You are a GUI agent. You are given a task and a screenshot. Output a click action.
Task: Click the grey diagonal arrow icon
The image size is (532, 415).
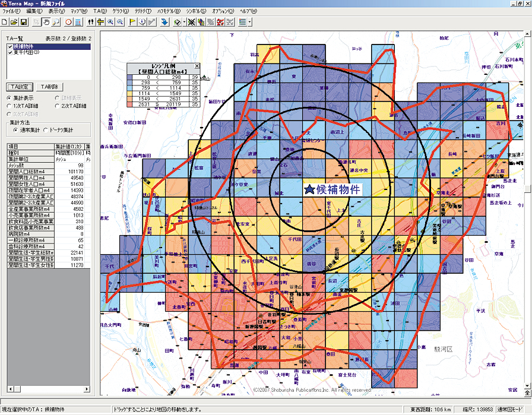tap(152, 23)
